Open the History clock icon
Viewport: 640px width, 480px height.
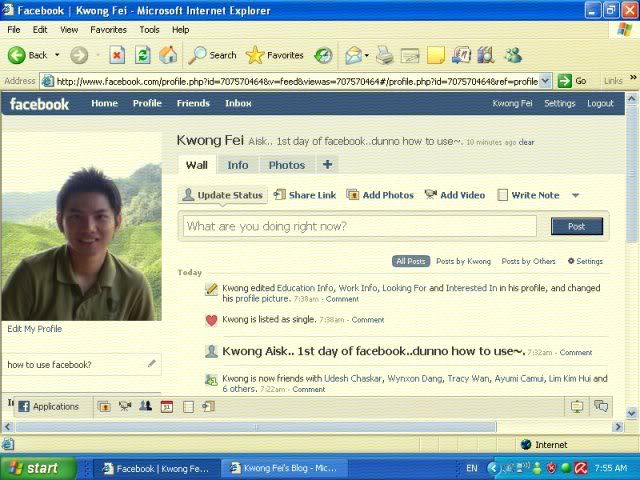point(323,55)
